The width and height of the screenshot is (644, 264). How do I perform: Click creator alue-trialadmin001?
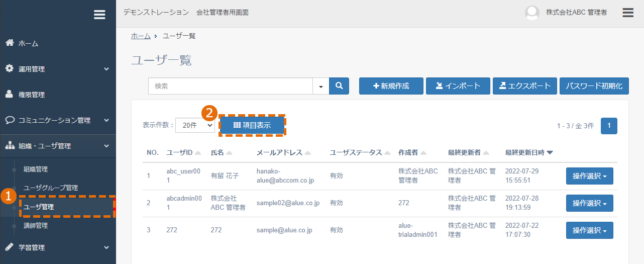point(418,230)
